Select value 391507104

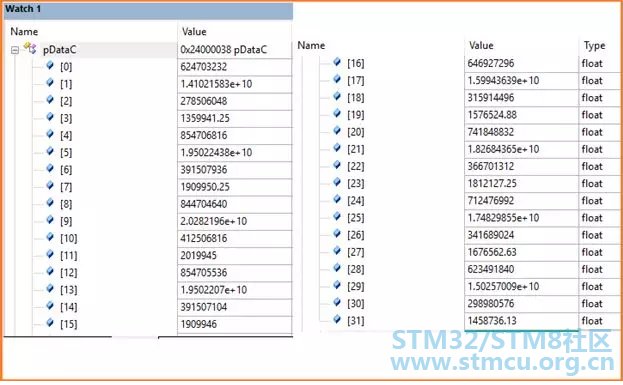(x=204, y=307)
